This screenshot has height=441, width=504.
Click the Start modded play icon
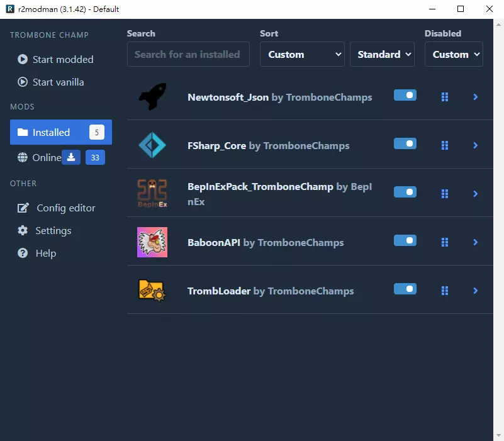pyautogui.click(x=23, y=59)
